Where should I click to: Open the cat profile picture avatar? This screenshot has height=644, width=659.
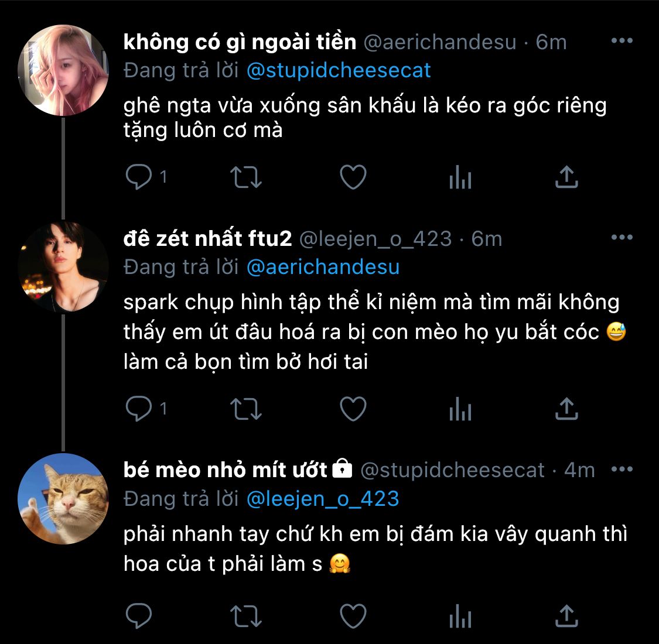(63, 499)
